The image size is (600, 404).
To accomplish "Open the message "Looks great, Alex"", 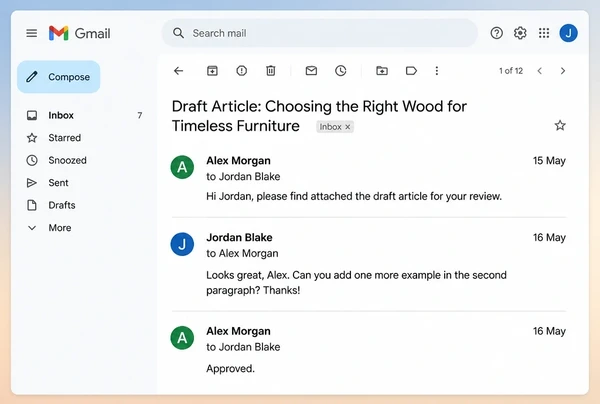I will (x=356, y=283).
